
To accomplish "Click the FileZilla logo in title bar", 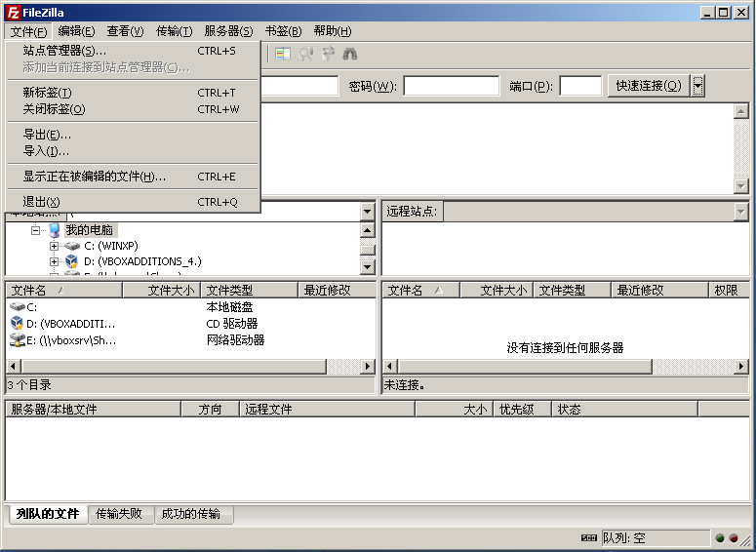I will pyautogui.click(x=13, y=12).
